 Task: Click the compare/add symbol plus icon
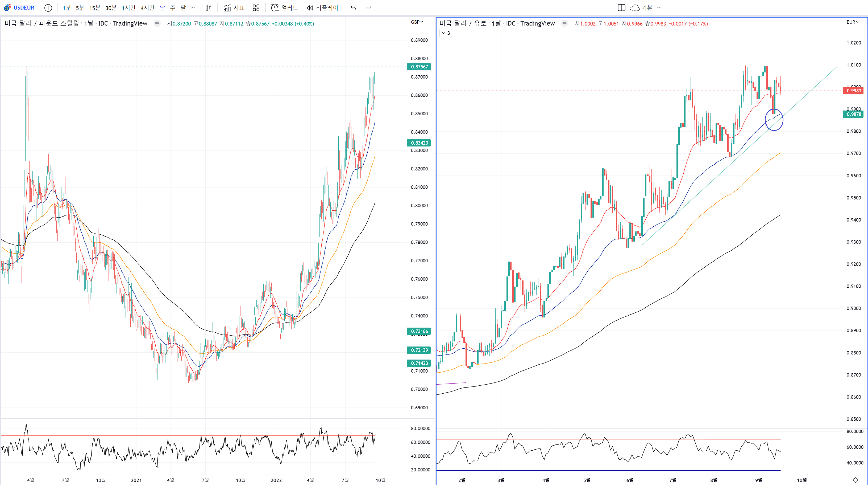point(48,8)
